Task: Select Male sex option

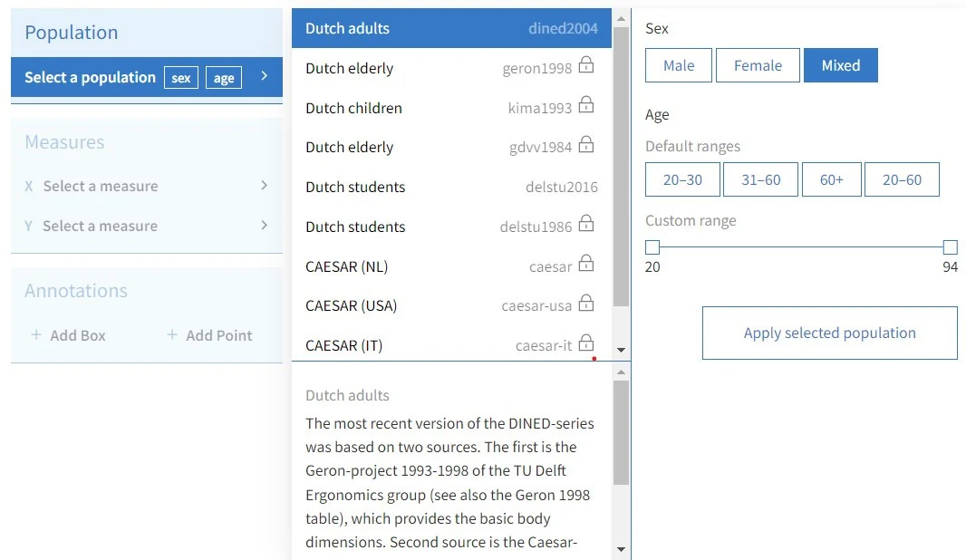Action: pos(679,65)
